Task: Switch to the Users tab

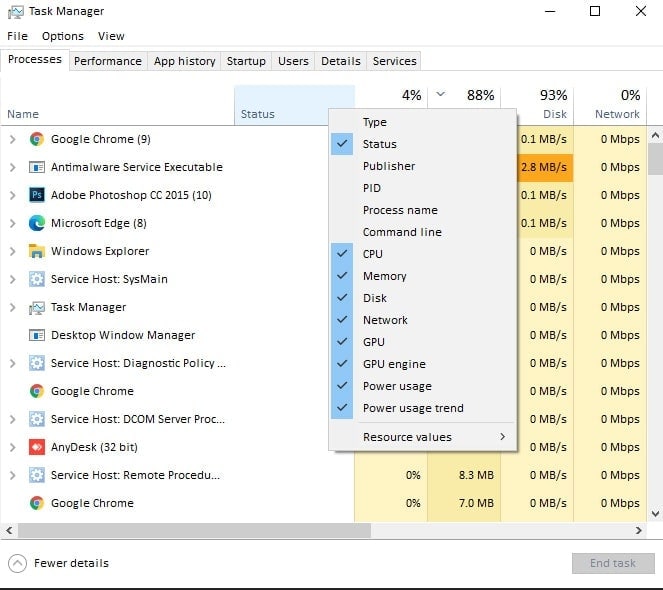Action: point(293,61)
